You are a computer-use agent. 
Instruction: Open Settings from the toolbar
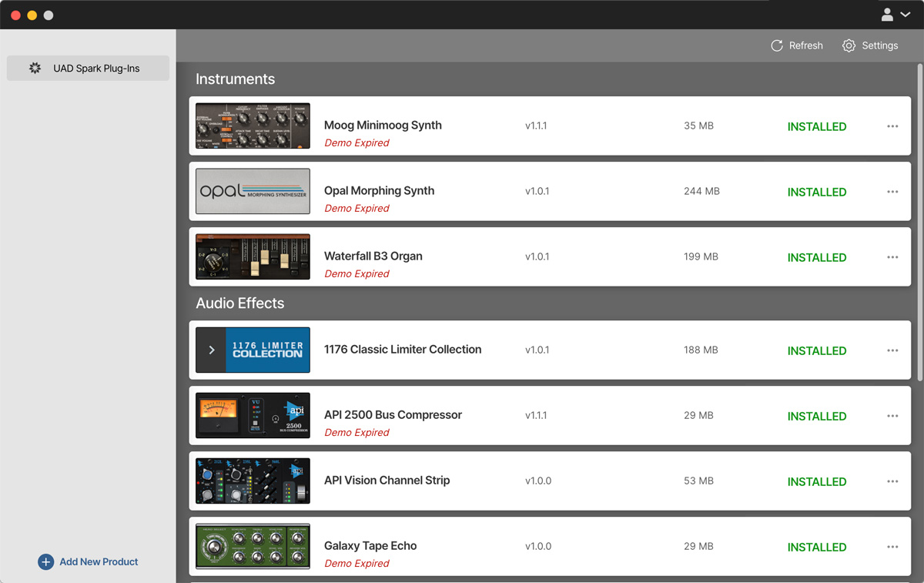[870, 45]
